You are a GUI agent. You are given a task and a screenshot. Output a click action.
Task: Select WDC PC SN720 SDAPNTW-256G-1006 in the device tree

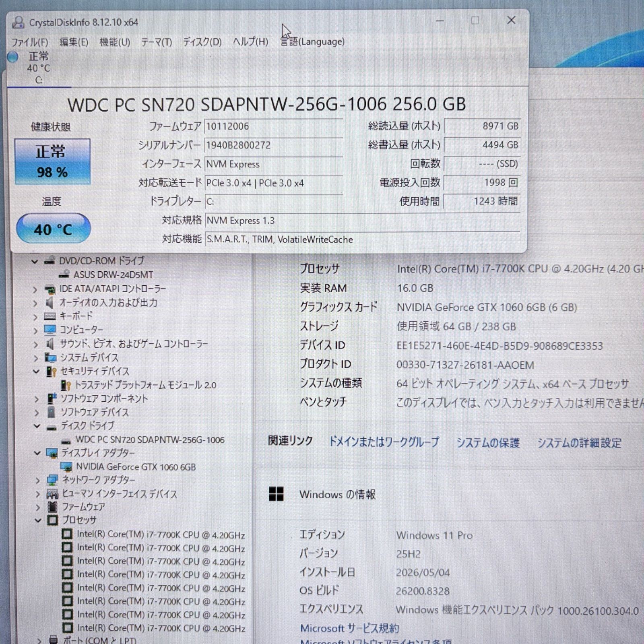(x=150, y=440)
